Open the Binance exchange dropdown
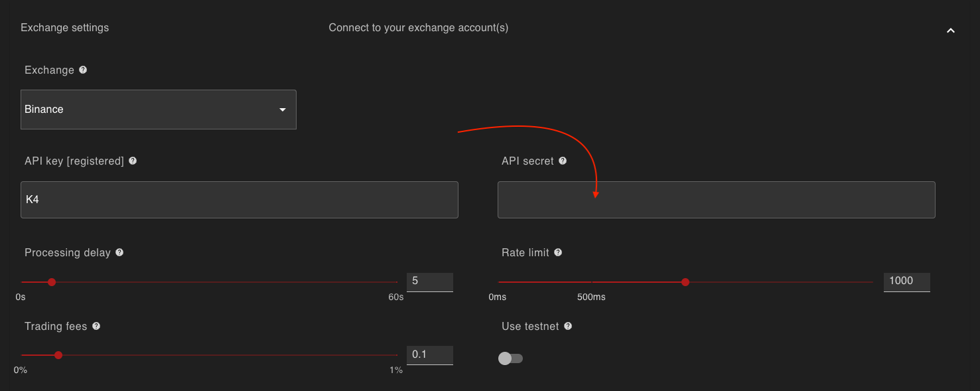This screenshot has height=391, width=980. (158, 110)
